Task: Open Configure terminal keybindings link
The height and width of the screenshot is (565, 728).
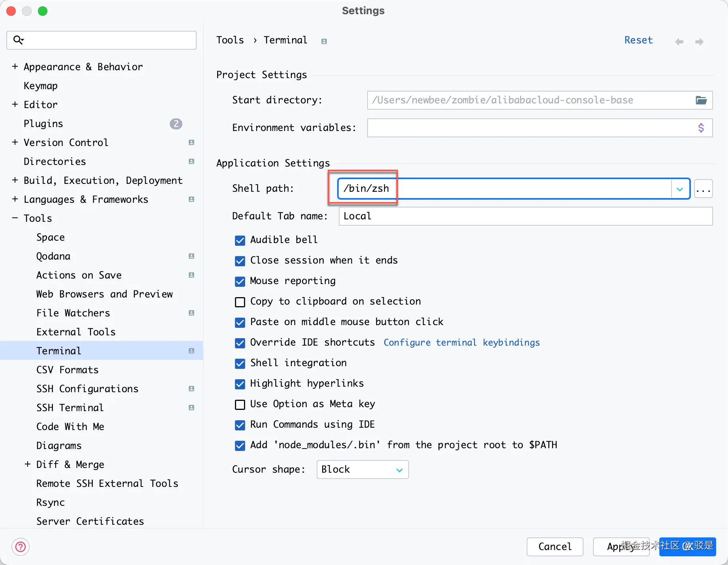Action: coord(462,342)
